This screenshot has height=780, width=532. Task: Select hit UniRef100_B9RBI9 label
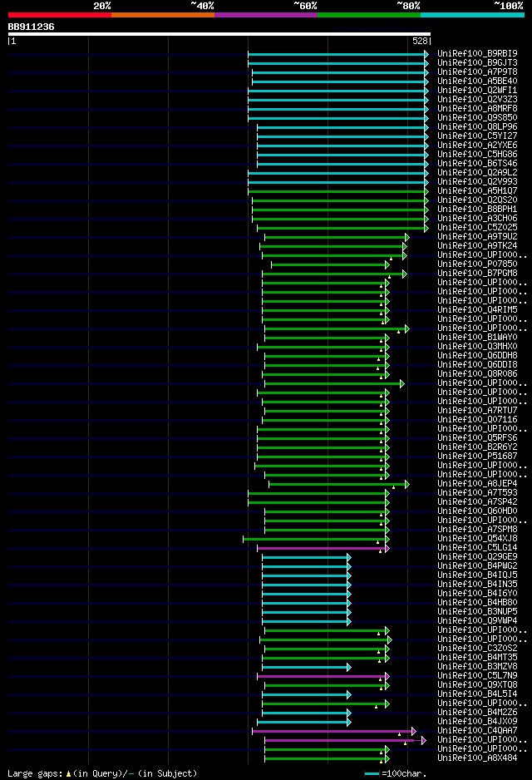[x=477, y=53]
